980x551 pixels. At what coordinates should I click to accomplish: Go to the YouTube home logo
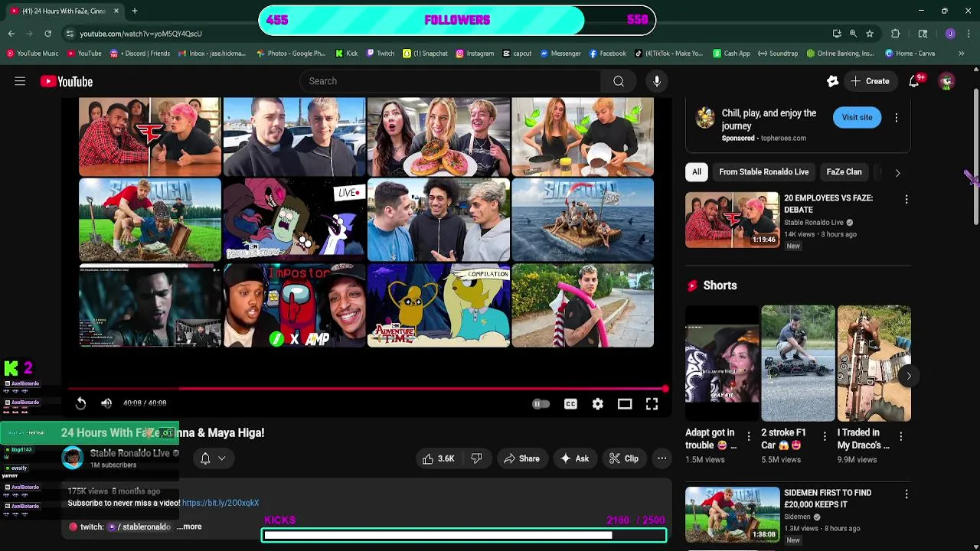pyautogui.click(x=67, y=81)
